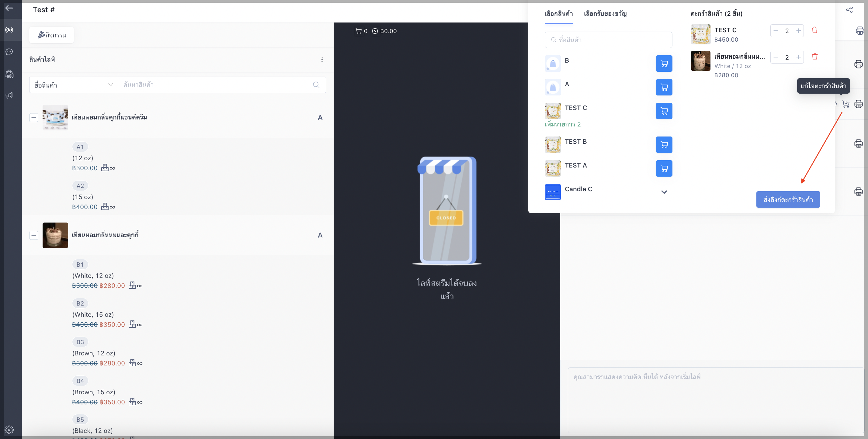868x439 pixels.
Task: Click the printer icon beside the edit cart icon
Action: coord(858,104)
